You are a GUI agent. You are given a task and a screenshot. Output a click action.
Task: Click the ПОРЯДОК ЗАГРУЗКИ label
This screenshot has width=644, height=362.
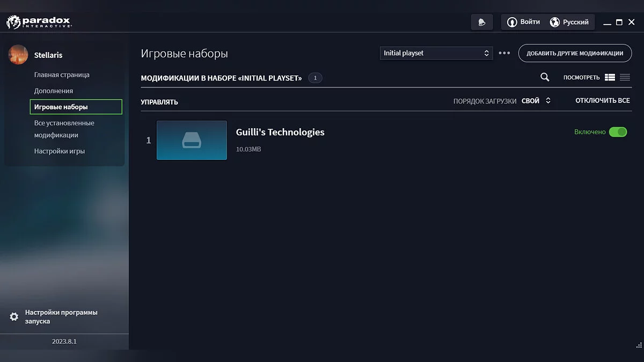tap(485, 101)
